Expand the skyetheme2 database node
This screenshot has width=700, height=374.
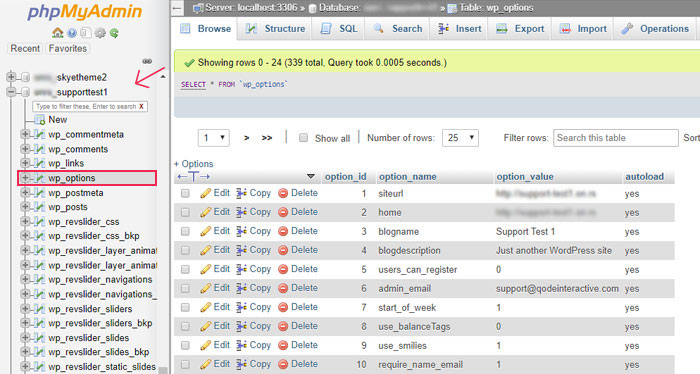[x=11, y=77]
